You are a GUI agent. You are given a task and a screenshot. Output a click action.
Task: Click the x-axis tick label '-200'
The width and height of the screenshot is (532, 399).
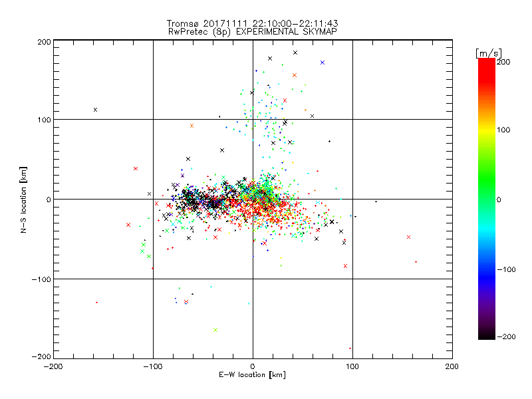pyautogui.click(x=53, y=366)
